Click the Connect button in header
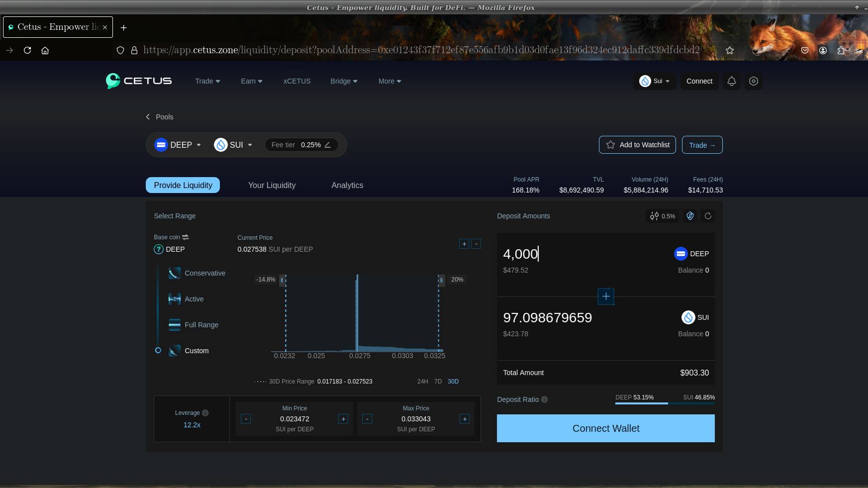Image resolution: width=868 pixels, height=488 pixels. pos(699,81)
